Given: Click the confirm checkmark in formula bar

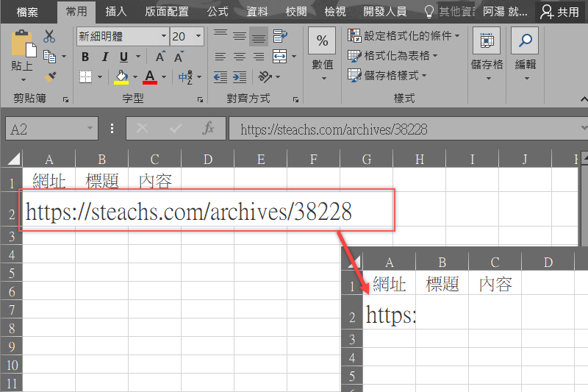Looking at the screenshot, I should point(176,129).
